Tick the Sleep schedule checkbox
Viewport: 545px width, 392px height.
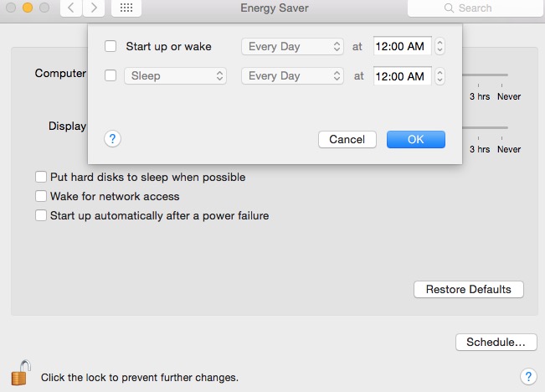pos(111,75)
